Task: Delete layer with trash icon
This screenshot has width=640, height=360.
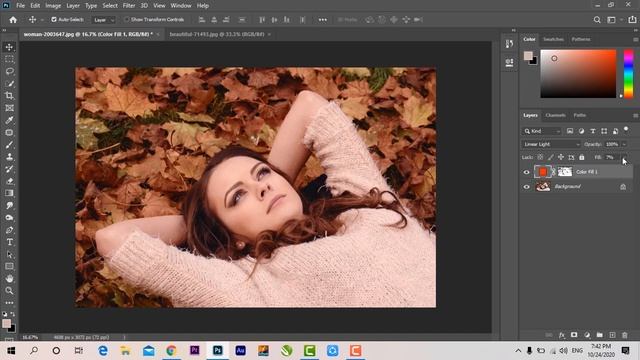Action: point(624,335)
